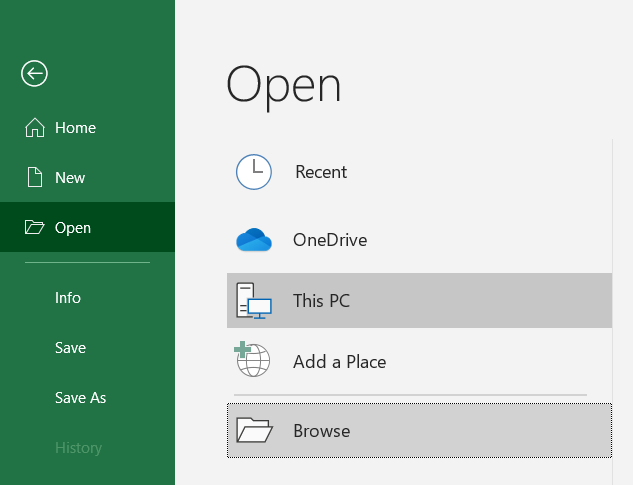
Task: Click the Home house icon
Action: (x=35, y=128)
